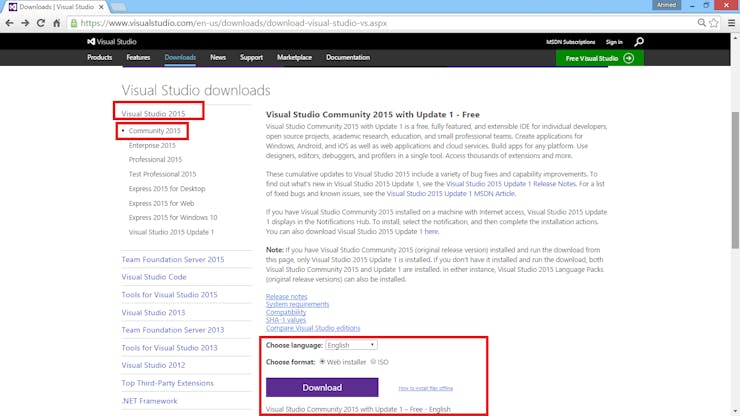Screen dimensions: 740x416
Task: Open the Products menu
Action: [100, 57]
